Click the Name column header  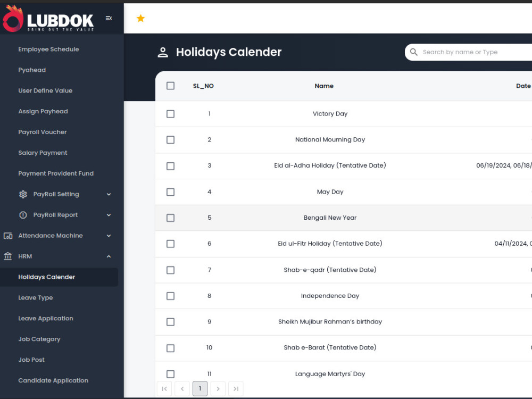[x=324, y=86]
